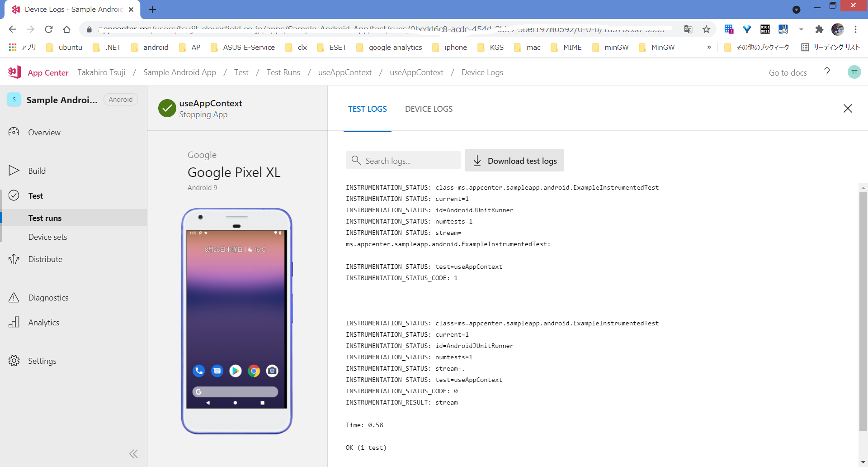
Task: Switch to the DEVICE LOGS tab
Action: pos(429,109)
